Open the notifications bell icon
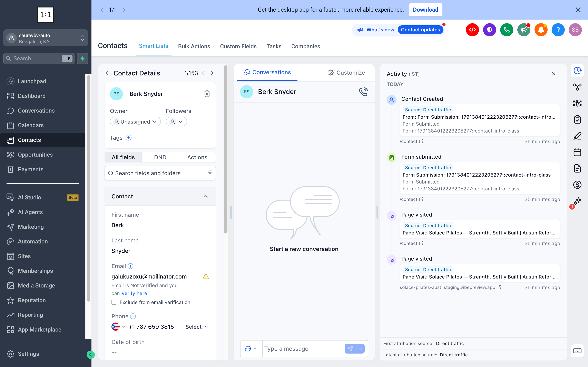Screen dimensions: 588x367 (541, 30)
